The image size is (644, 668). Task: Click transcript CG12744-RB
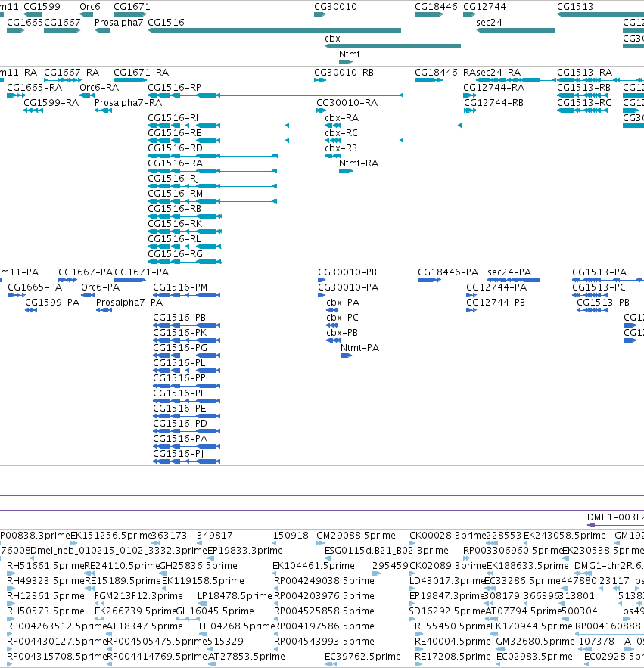coord(471,110)
